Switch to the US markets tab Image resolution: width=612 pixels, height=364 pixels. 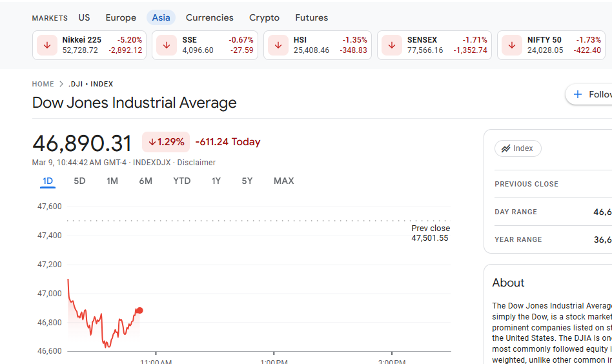point(85,17)
